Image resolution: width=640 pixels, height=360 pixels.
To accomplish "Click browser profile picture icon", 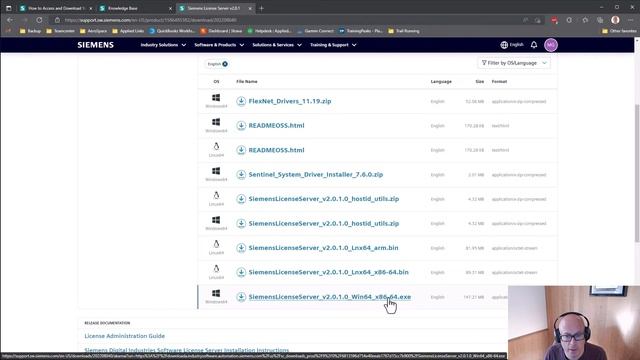I will tap(615, 20).
